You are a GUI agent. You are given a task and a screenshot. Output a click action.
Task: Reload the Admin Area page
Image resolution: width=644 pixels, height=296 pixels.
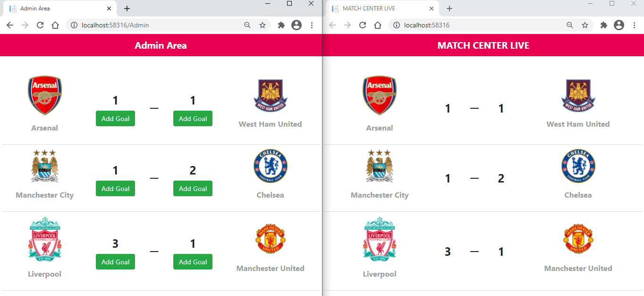[40, 25]
